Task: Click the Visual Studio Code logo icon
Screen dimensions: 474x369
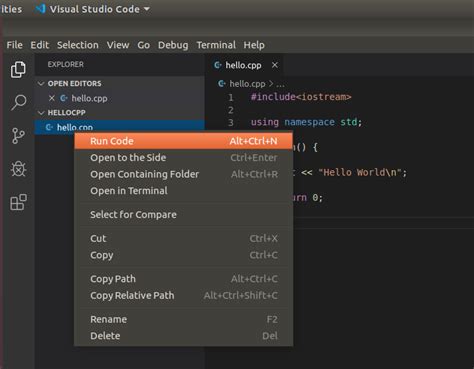Action: [40, 9]
